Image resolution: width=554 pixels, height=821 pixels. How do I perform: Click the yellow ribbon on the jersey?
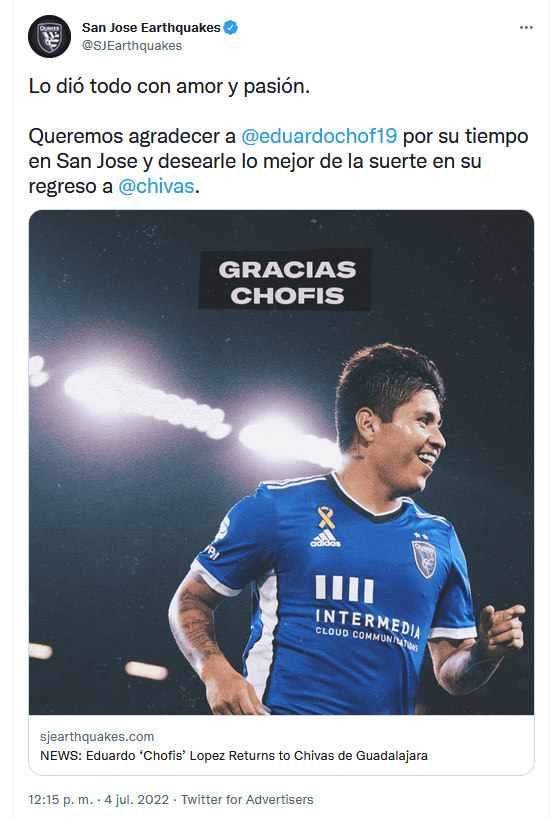[x=326, y=517]
